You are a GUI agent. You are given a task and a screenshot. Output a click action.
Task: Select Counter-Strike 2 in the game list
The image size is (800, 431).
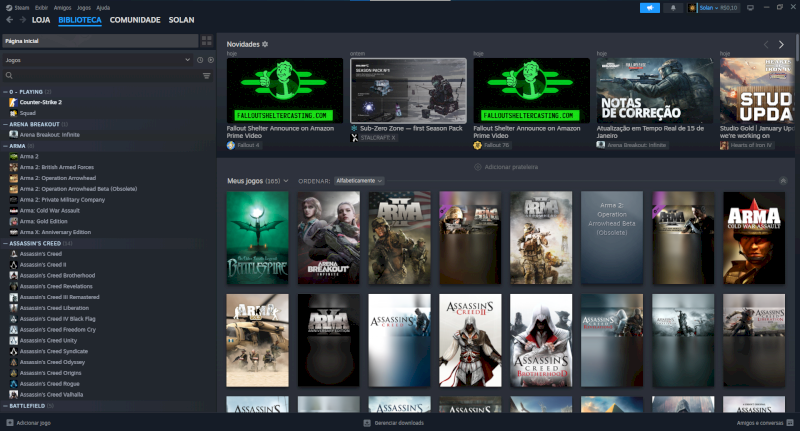[x=41, y=102]
